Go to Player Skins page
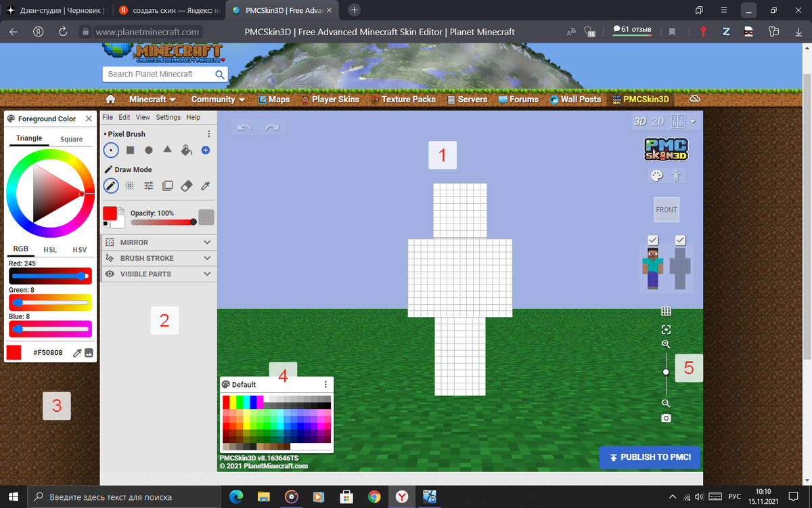 [330, 99]
